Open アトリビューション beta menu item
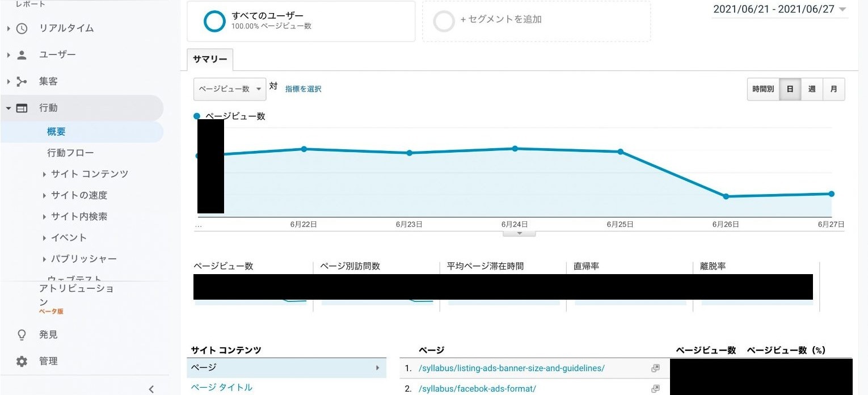 [77, 299]
